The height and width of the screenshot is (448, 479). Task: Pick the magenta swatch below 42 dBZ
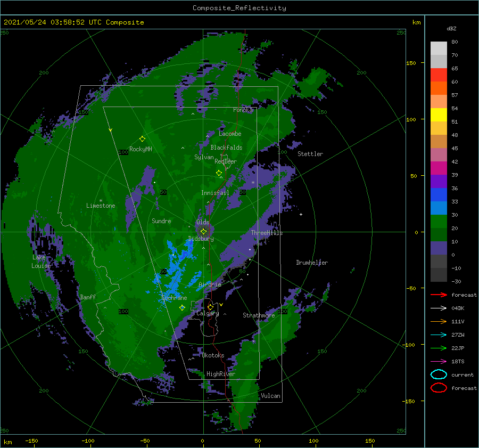coord(439,168)
